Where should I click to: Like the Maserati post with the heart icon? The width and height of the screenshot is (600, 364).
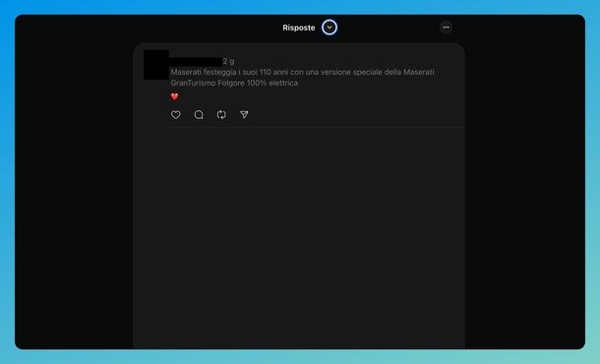(x=176, y=115)
